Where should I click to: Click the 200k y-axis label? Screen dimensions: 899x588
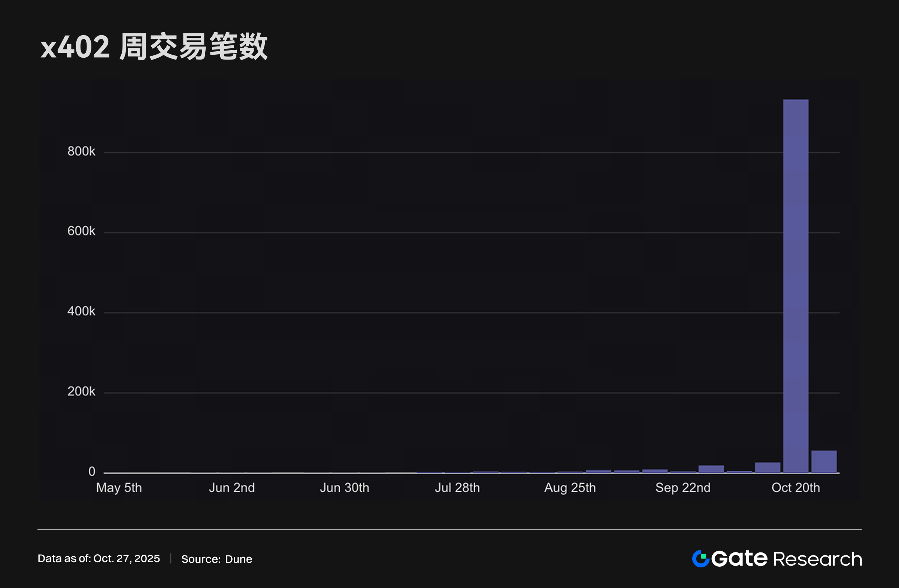(81, 392)
